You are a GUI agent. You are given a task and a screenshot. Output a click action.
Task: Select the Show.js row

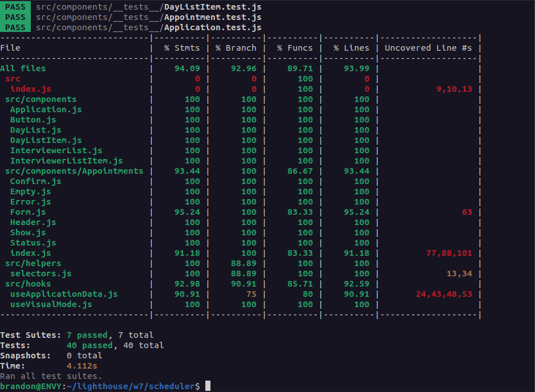(28, 232)
